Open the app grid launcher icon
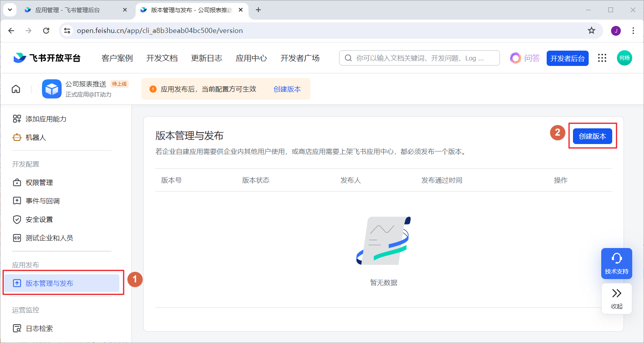The height and width of the screenshot is (343, 644). [x=602, y=58]
